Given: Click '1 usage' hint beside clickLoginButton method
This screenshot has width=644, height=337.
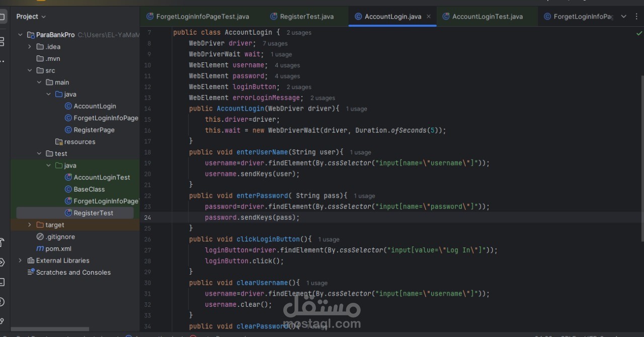Looking at the screenshot, I should tap(329, 239).
